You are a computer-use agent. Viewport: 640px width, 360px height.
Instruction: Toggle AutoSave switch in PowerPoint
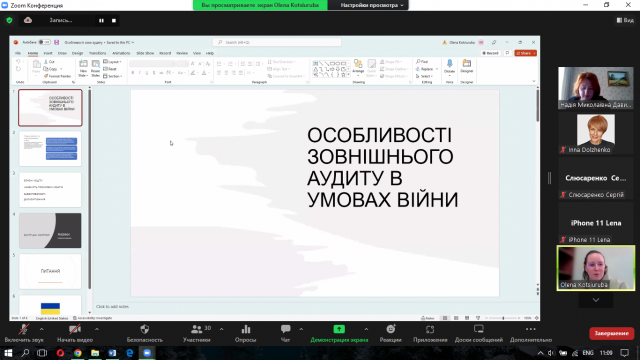point(44,42)
